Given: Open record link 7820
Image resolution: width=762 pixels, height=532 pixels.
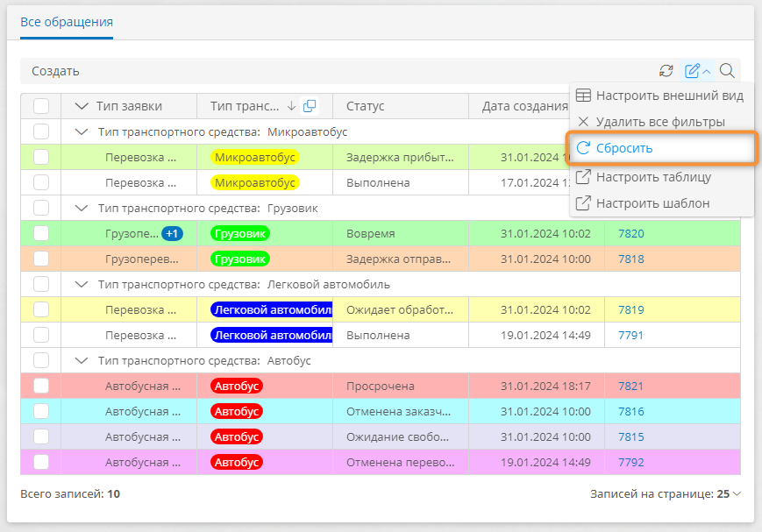Looking at the screenshot, I should click(630, 234).
